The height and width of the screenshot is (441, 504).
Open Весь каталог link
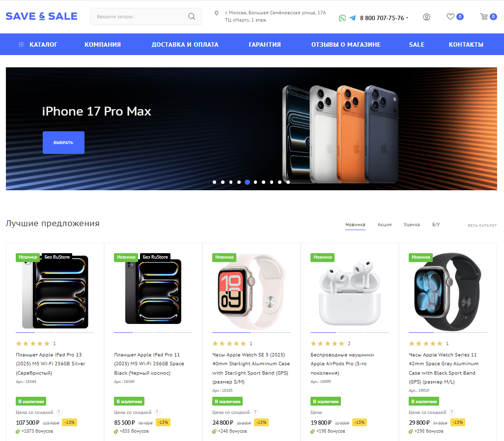(482, 225)
